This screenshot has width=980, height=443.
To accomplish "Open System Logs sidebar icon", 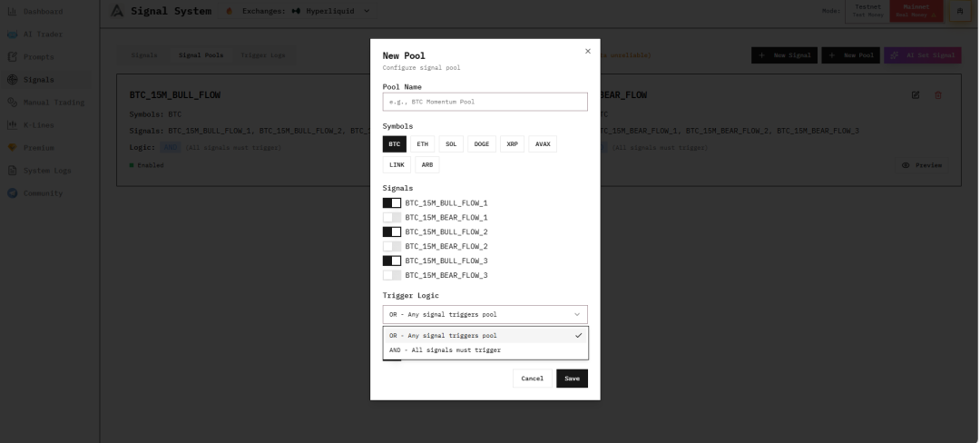I will [x=13, y=170].
